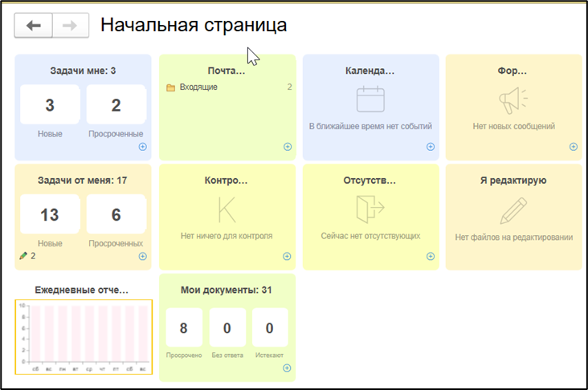Click the plus icon in Календарь widget
Image resolution: width=588 pixels, height=390 pixels.
tap(431, 147)
